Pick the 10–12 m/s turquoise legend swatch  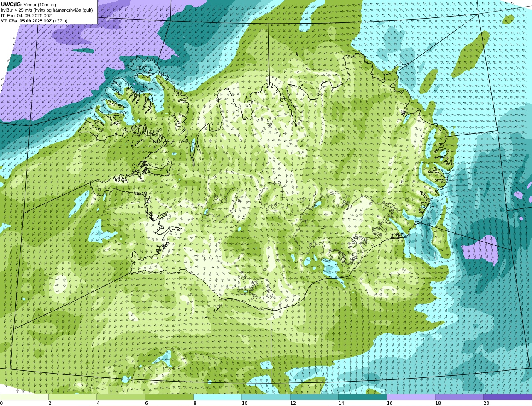(x=266, y=397)
